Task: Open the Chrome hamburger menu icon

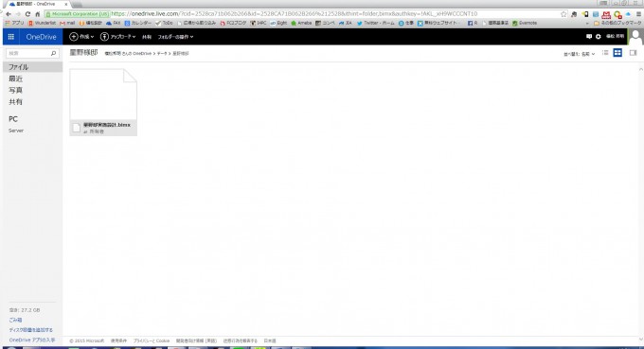Action: [x=638, y=14]
